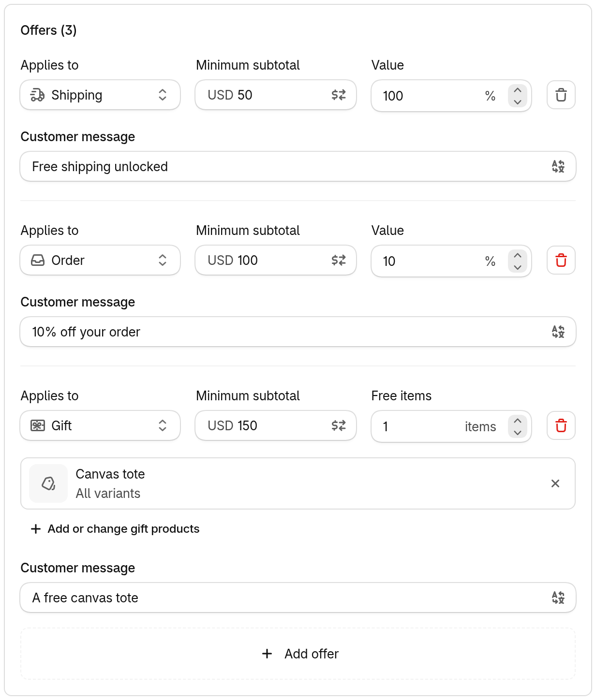The width and height of the screenshot is (596, 700).
Task: Decrease the 10 percent value
Action: coord(518,267)
